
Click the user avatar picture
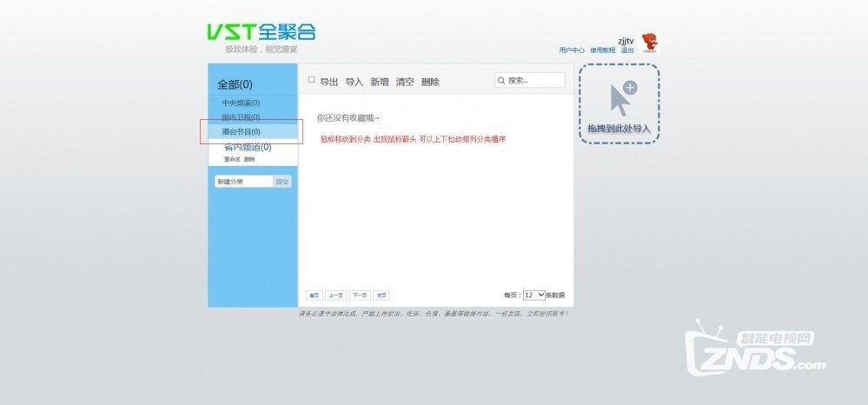649,43
